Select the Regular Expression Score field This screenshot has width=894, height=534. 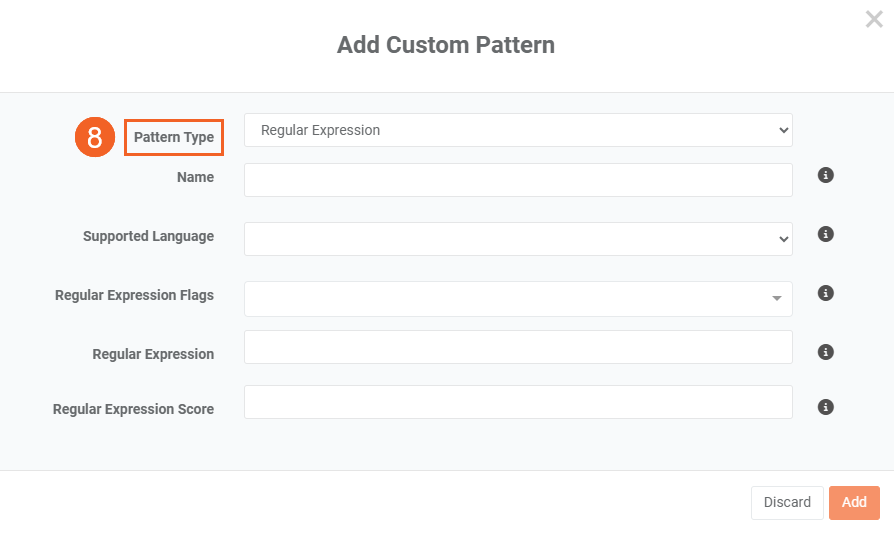pos(518,402)
